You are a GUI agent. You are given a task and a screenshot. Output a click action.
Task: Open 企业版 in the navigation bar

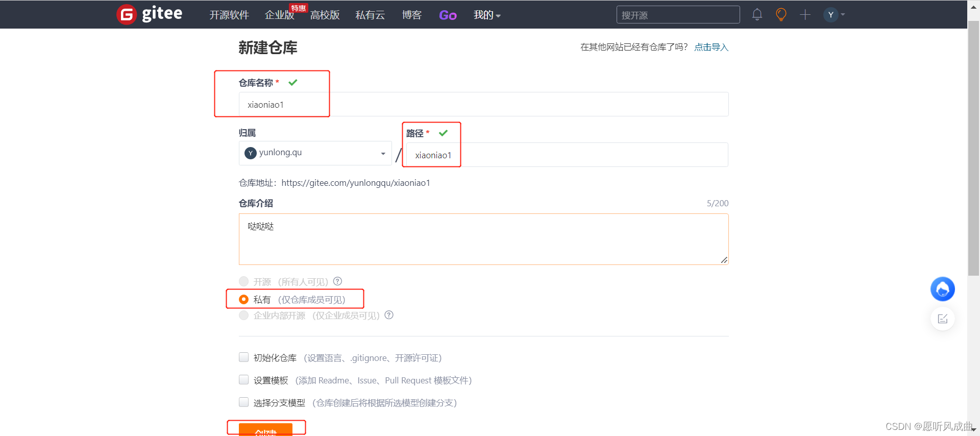pos(280,15)
